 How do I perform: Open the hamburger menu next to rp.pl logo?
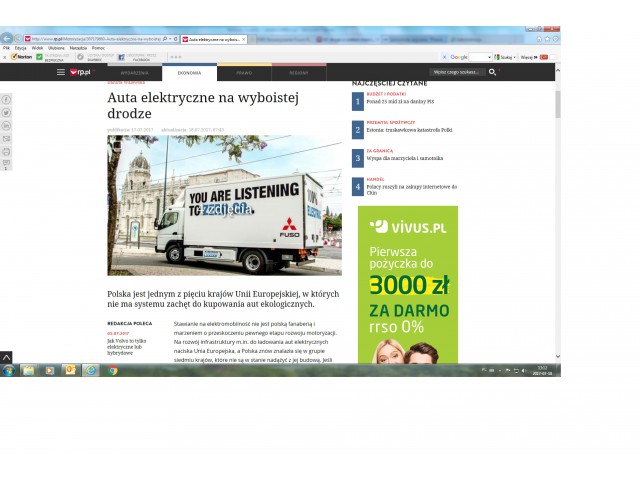[60, 72]
